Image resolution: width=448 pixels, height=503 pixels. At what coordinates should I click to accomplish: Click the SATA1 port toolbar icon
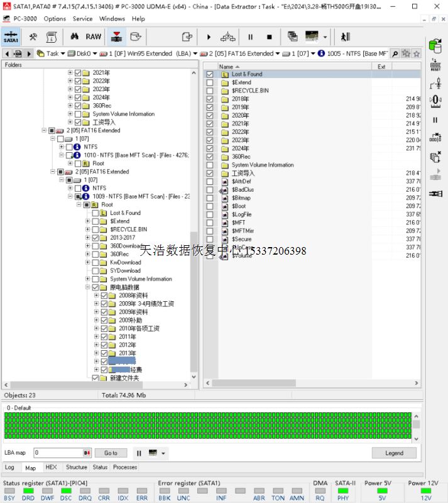(11, 37)
